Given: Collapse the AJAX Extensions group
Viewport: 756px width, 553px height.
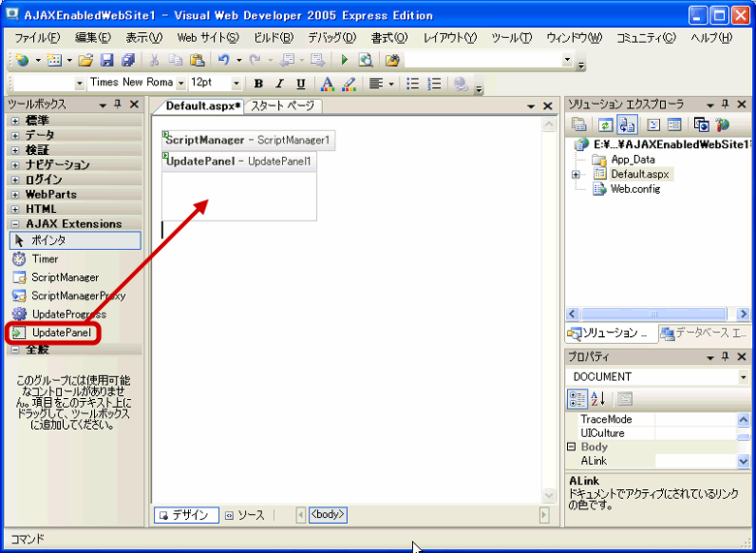Looking at the screenshot, I should coord(16,224).
